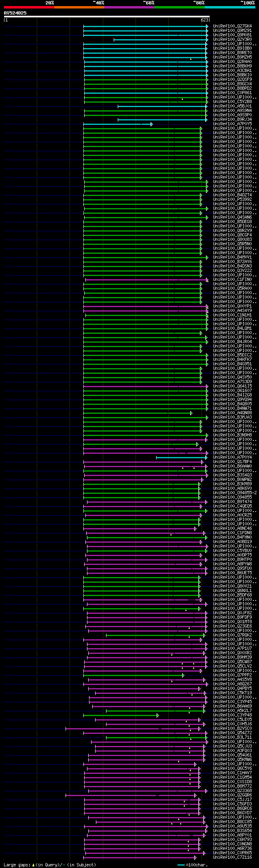The image size is (259, 868).
Task: Open UniRef100_B4DZT4 hit
Action: 232,195
